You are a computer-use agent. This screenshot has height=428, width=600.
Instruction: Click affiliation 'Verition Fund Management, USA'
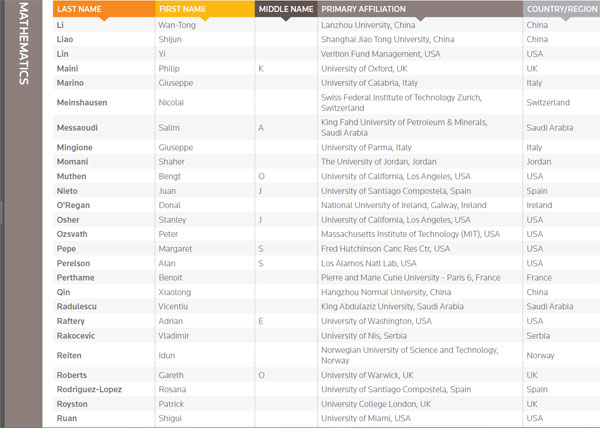click(380, 54)
